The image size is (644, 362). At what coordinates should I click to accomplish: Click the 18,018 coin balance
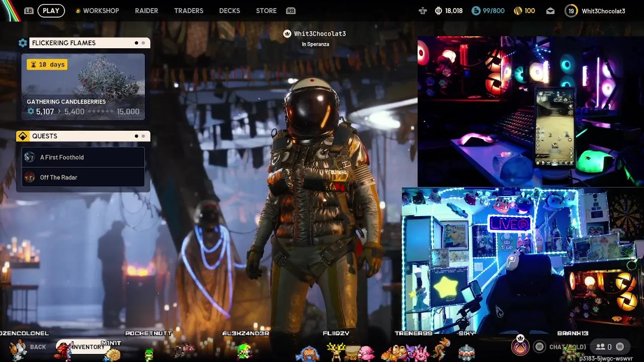pos(454,11)
